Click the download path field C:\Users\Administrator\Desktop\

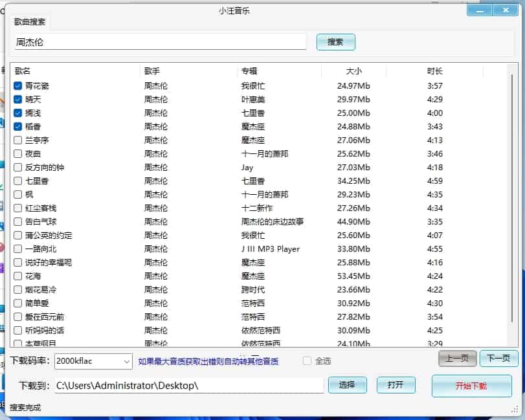coord(189,386)
